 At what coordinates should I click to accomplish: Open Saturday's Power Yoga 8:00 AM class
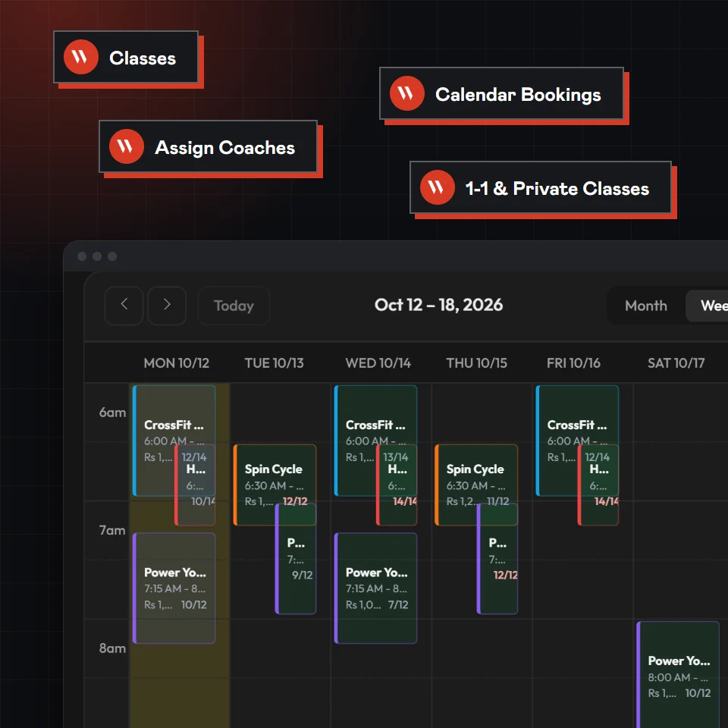[x=678, y=674]
